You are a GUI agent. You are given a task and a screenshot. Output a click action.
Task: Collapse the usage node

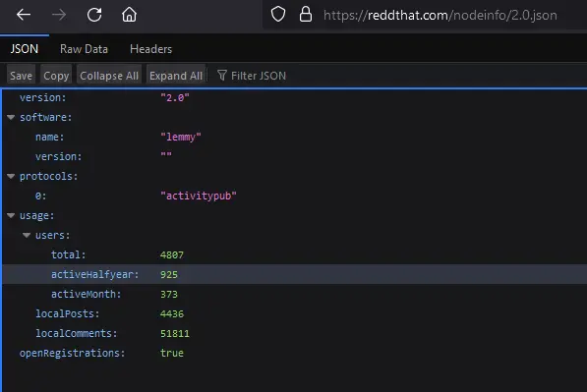pos(11,215)
